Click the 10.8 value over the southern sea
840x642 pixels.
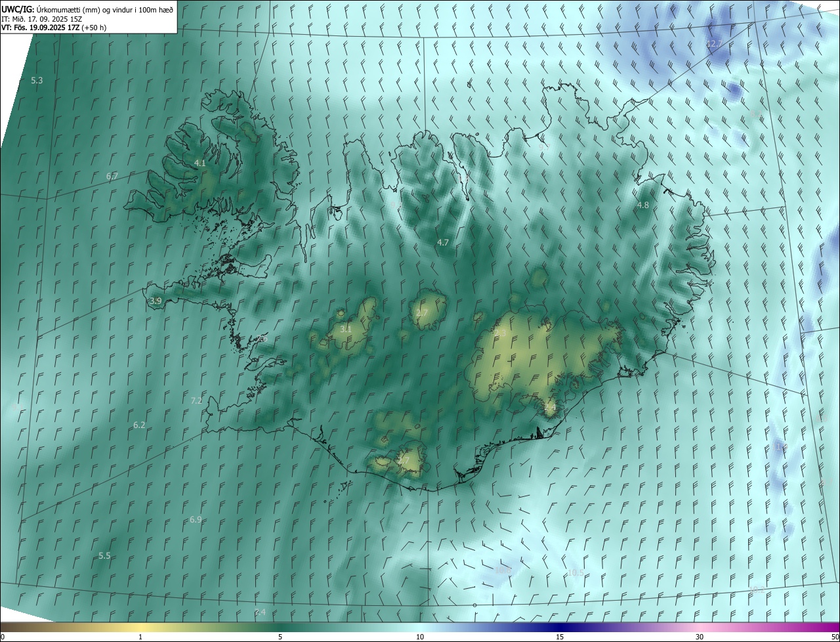[x=503, y=570]
